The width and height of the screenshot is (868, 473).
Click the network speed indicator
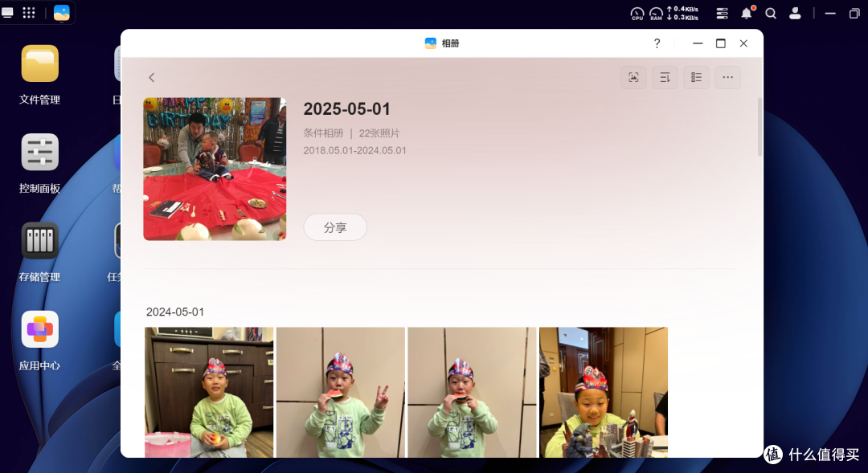click(682, 14)
